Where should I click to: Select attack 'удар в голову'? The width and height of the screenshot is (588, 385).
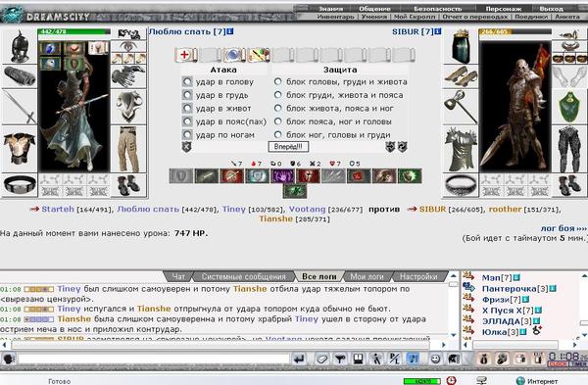pos(187,81)
